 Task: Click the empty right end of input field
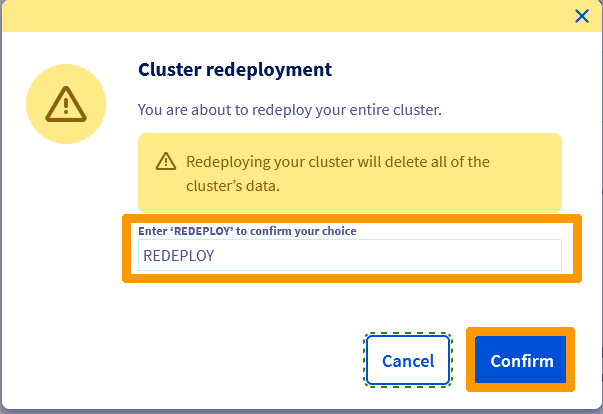[x=500, y=255]
